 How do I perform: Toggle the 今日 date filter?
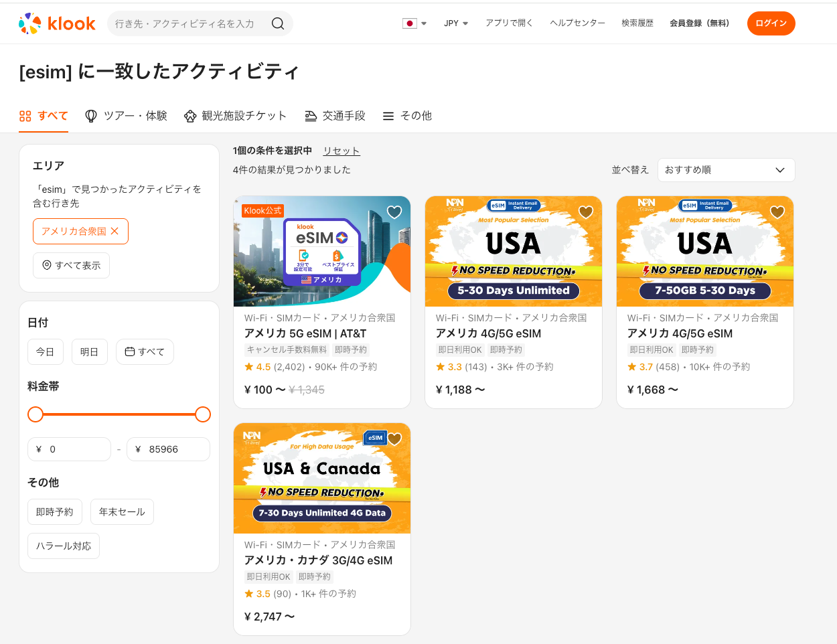(x=46, y=352)
